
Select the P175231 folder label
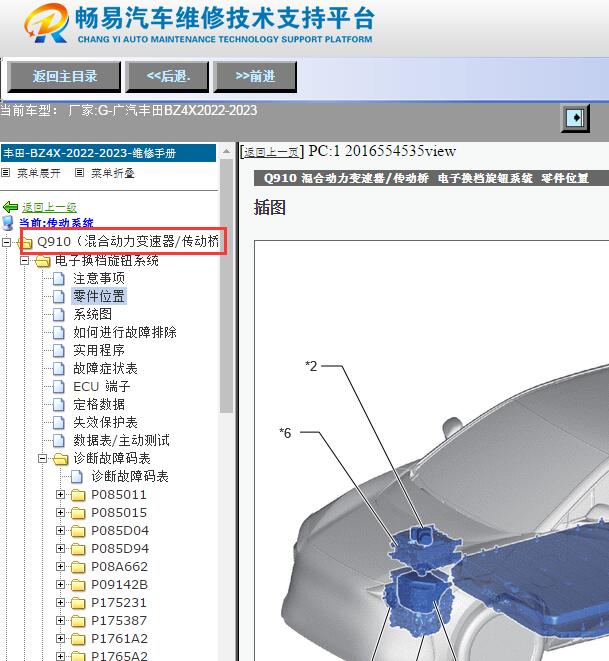tap(119, 602)
